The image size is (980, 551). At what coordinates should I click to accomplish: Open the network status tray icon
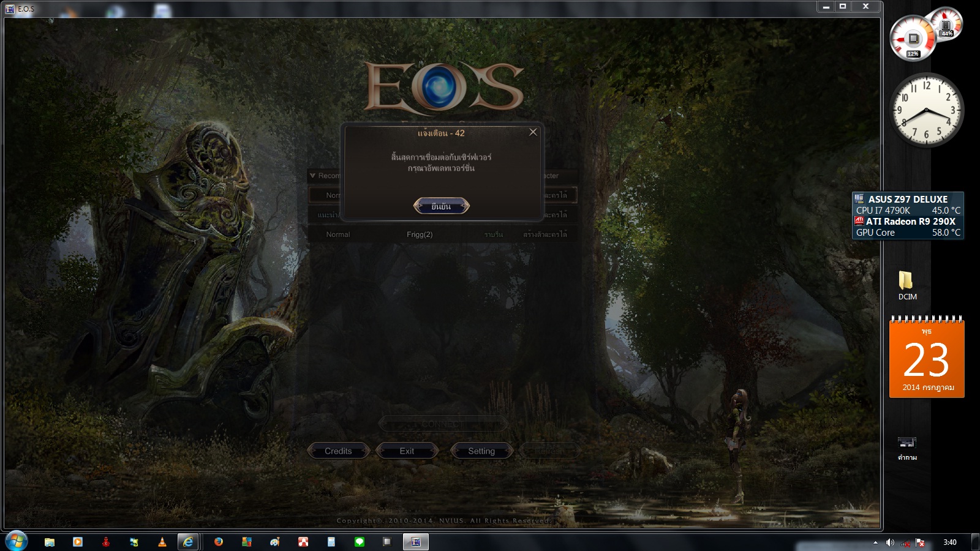[905, 542]
